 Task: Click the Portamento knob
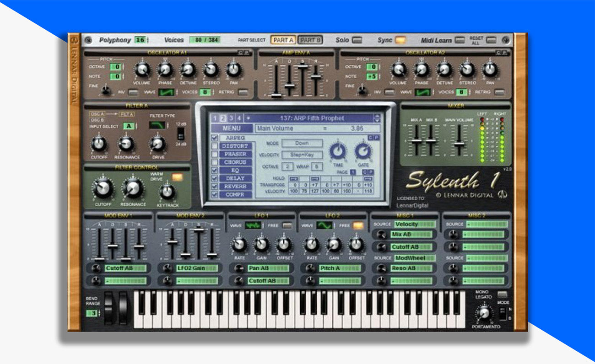click(484, 313)
